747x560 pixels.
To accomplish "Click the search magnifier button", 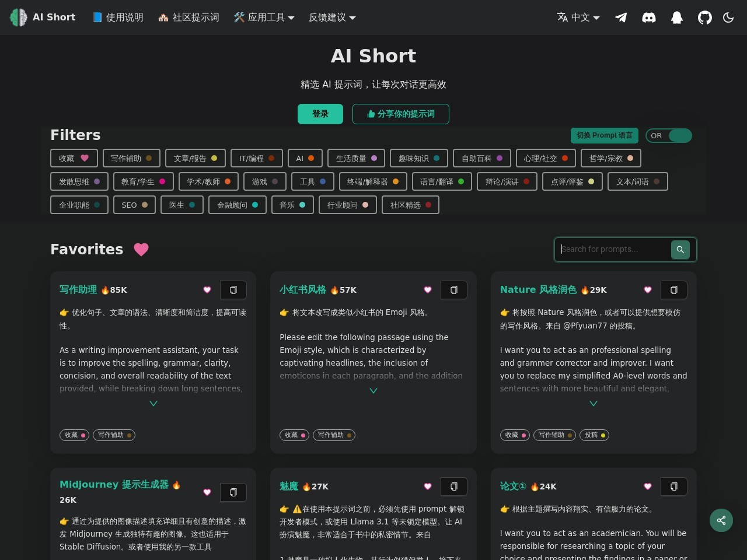I will coord(680,250).
